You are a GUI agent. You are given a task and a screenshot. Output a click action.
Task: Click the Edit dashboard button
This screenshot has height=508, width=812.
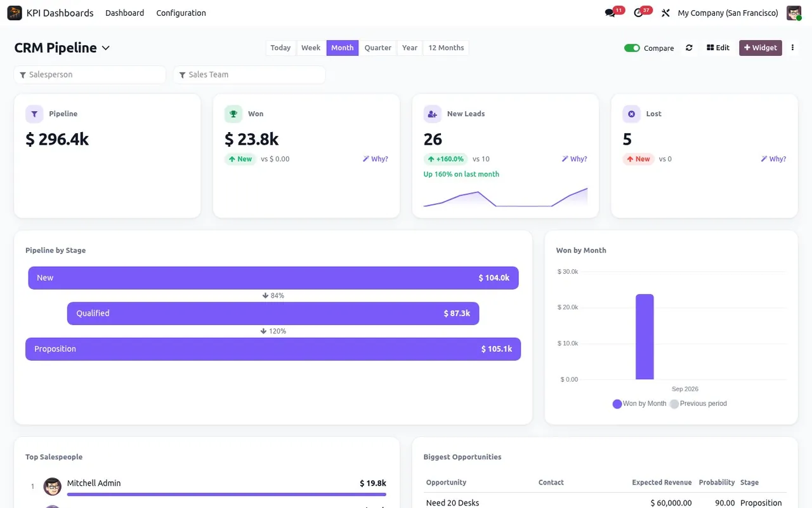[718, 48]
